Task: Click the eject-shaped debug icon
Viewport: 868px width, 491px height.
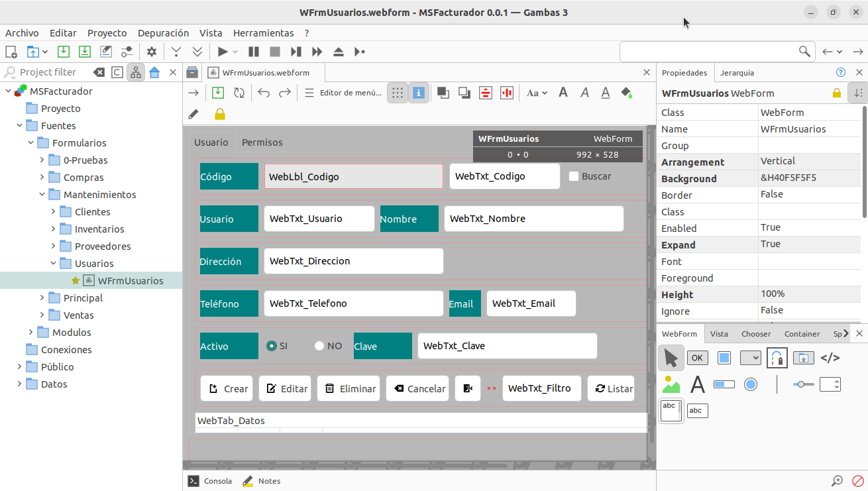Action: [339, 52]
